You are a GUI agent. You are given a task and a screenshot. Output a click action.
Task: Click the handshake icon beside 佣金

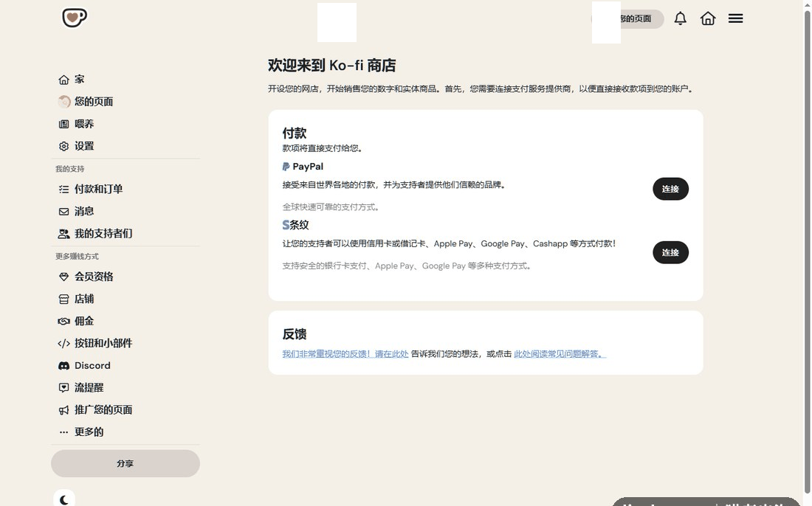pos(63,322)
